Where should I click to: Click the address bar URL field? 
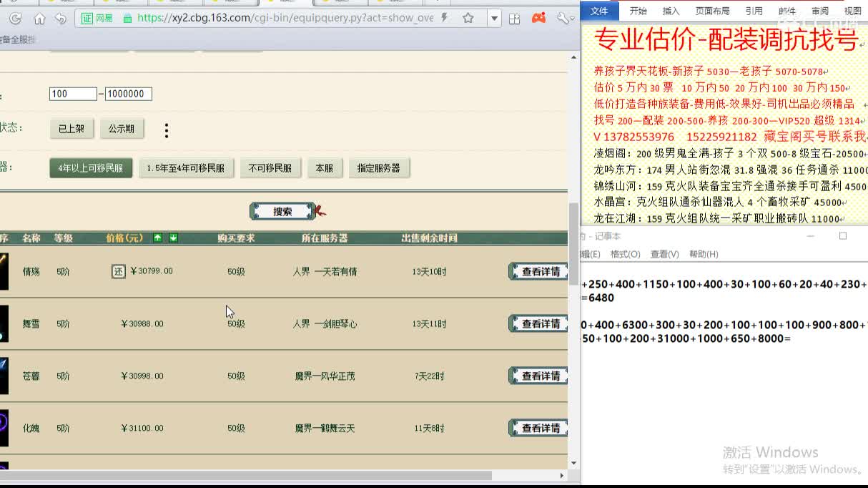click(285, 18)
